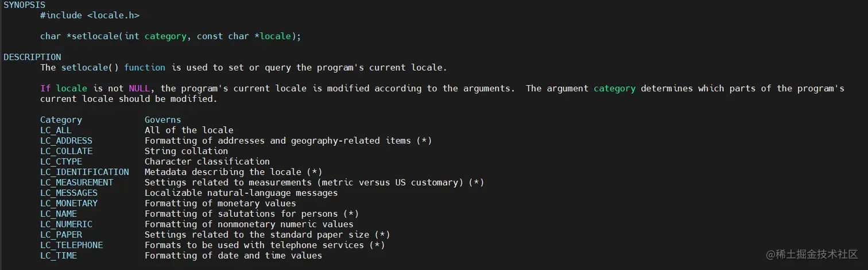Click the LC_COLLATE category entry
This screenshot has height=270, width=868.
pos(66,151)
